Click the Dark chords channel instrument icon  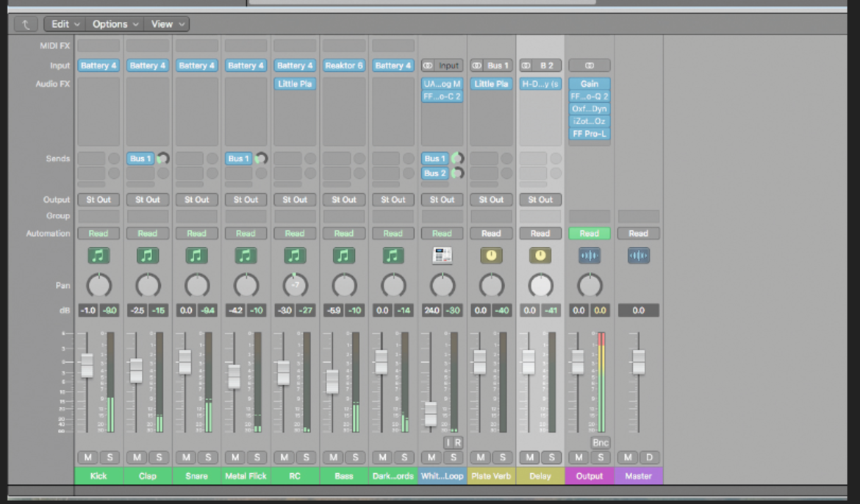(393, 256)
